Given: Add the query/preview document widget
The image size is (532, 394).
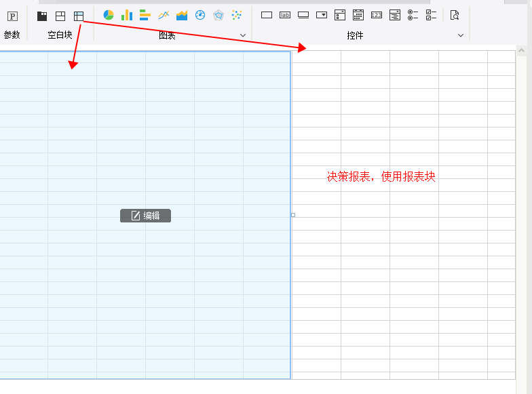Looking at the screenshot, I should [455, 15].
